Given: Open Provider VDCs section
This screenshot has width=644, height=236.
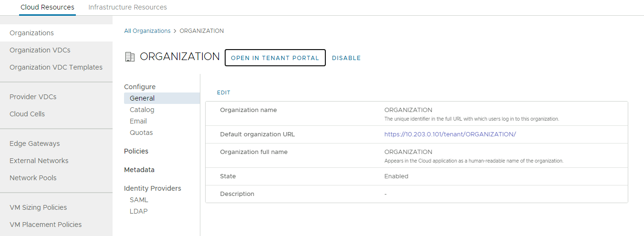Looking at the screenshot, I should (x=33, y=97).
